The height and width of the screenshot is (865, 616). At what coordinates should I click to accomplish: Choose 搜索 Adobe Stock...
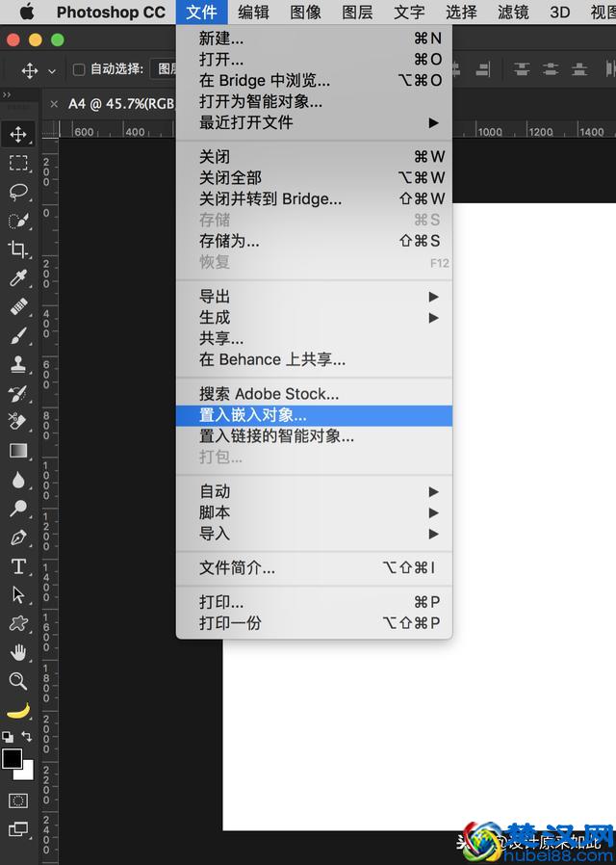(314, 394)
